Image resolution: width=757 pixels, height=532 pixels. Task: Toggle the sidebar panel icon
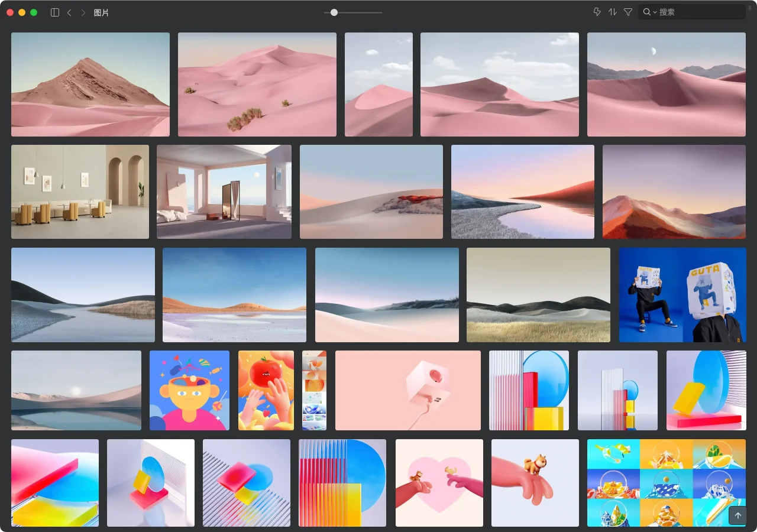pyautogui.click(x=55, y=12)
